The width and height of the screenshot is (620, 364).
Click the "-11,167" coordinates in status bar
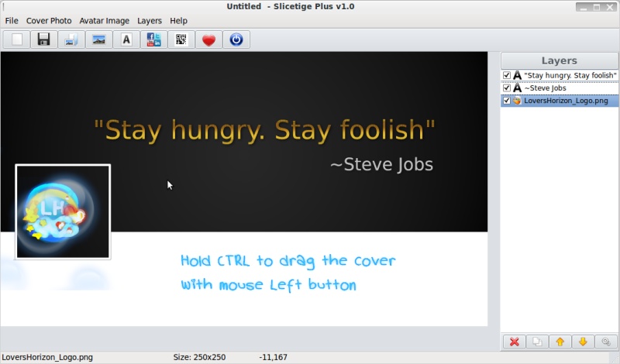point(274,357)
